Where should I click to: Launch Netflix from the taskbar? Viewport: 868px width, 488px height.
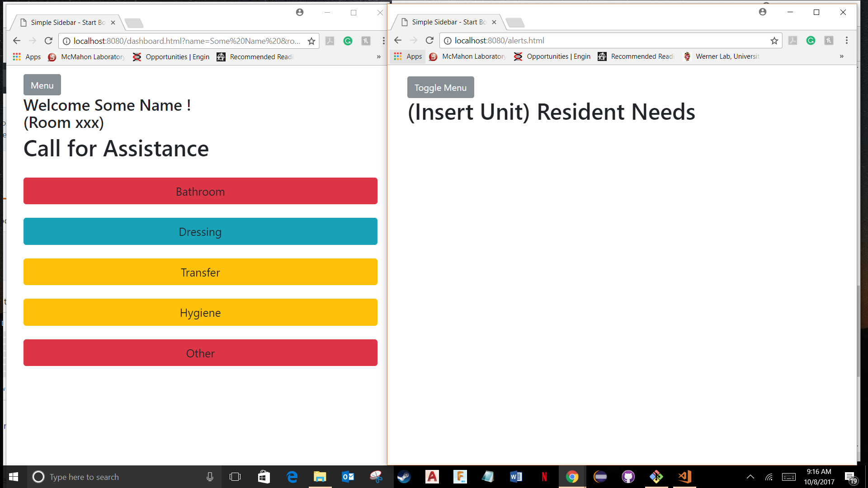coord(544,477)
